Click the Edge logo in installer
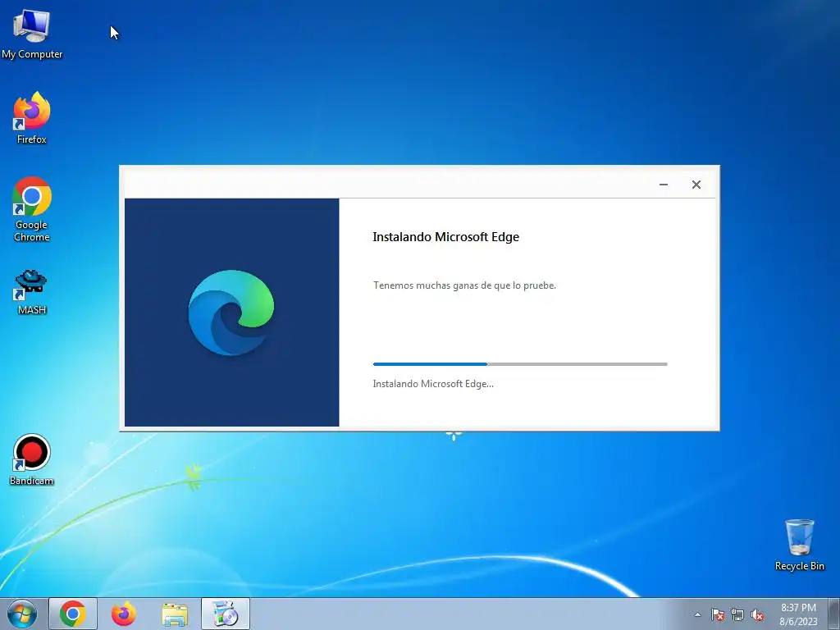The image size is (840, 630). [231, 313]
